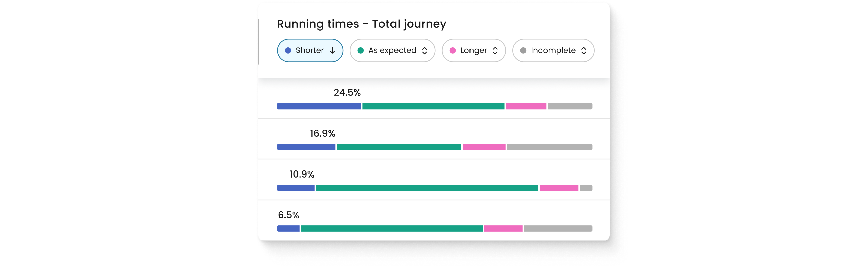Viewport: 868px width, 279px height.
Task: Toggle the Shorter sort pill
Action: (310, 51)
